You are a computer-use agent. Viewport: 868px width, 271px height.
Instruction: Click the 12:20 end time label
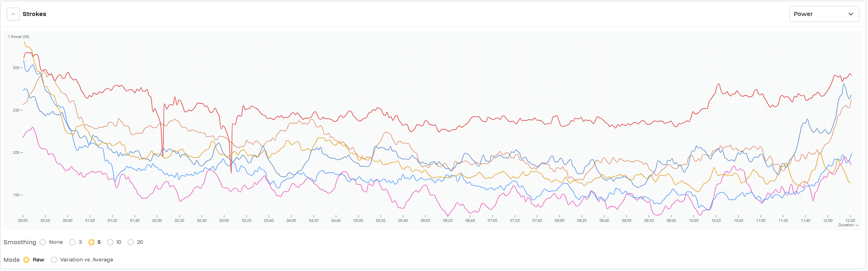point(850,221)
